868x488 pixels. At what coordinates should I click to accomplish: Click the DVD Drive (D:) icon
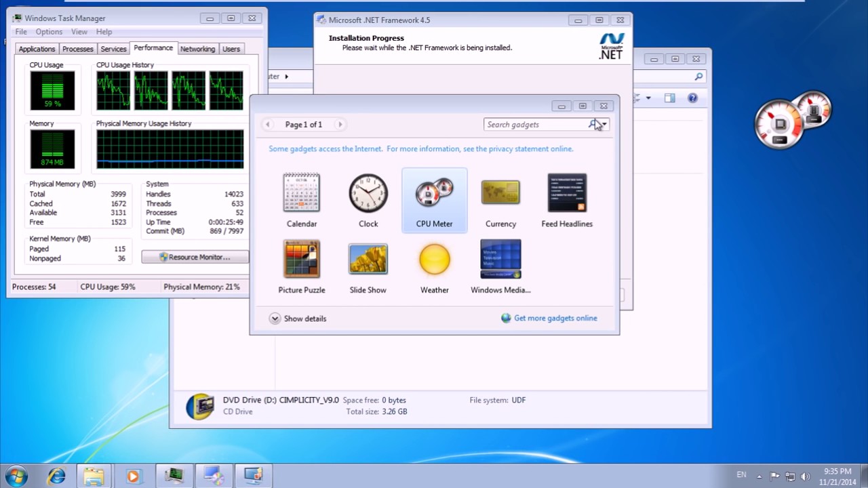tap(200, 406)
